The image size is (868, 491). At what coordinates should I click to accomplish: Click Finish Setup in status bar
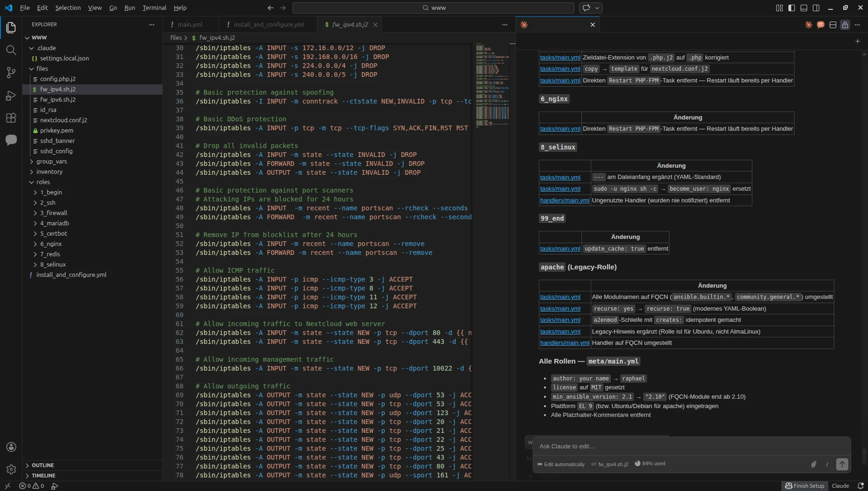tap(804, 486)
